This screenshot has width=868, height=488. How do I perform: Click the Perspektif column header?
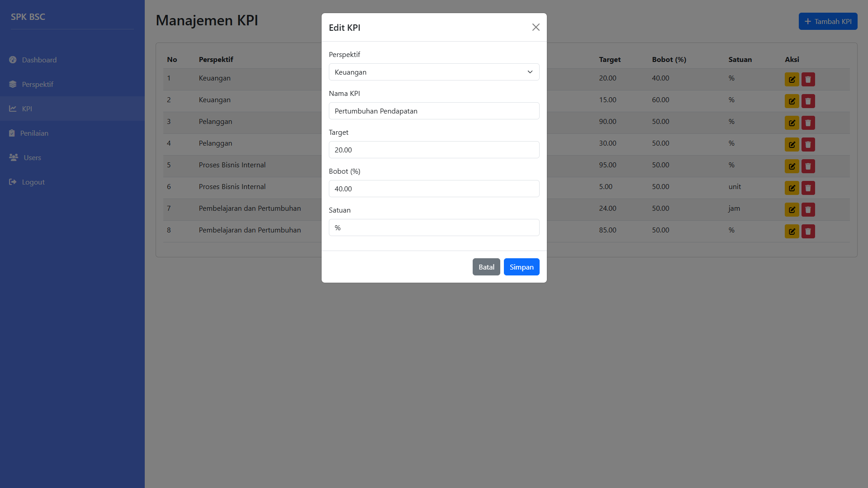pos(216,59)
